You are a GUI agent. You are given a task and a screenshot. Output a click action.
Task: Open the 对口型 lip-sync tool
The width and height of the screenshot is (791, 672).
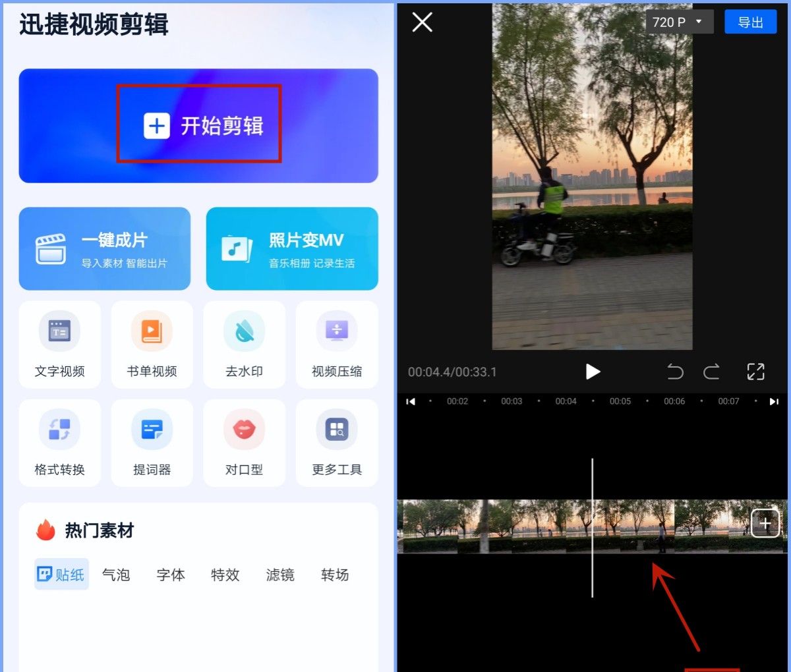[244, 442]
